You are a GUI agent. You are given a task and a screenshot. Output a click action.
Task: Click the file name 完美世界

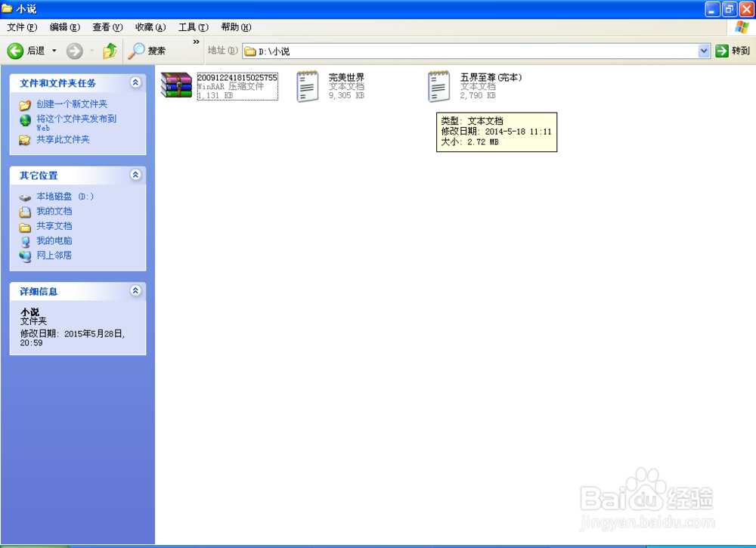click(347, 77)
